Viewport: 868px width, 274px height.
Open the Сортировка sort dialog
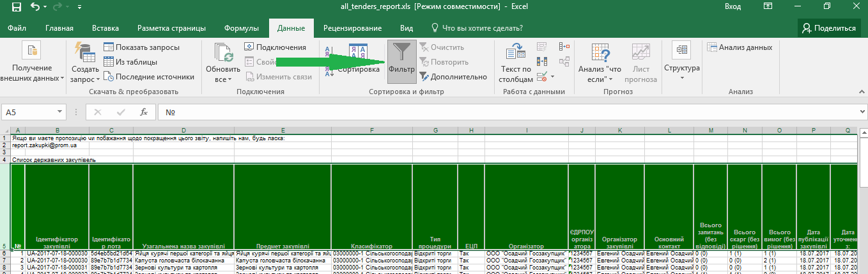(x=357, y=61)
